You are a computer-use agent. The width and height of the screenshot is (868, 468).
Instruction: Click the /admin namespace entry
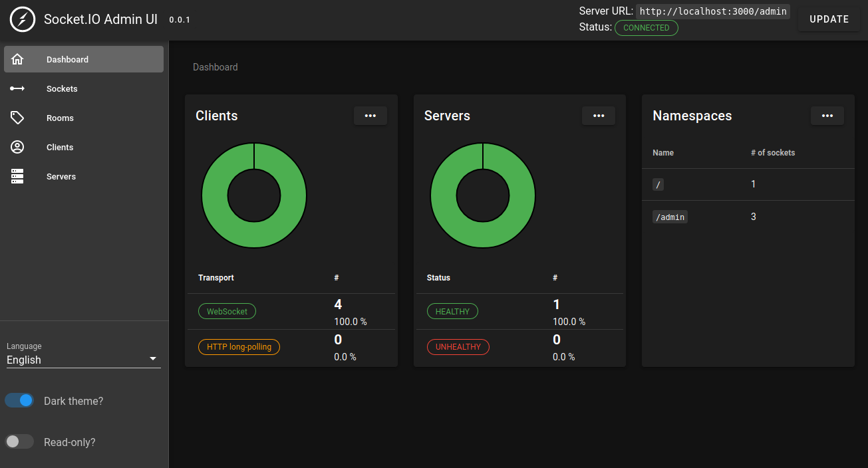coord(670,216)
